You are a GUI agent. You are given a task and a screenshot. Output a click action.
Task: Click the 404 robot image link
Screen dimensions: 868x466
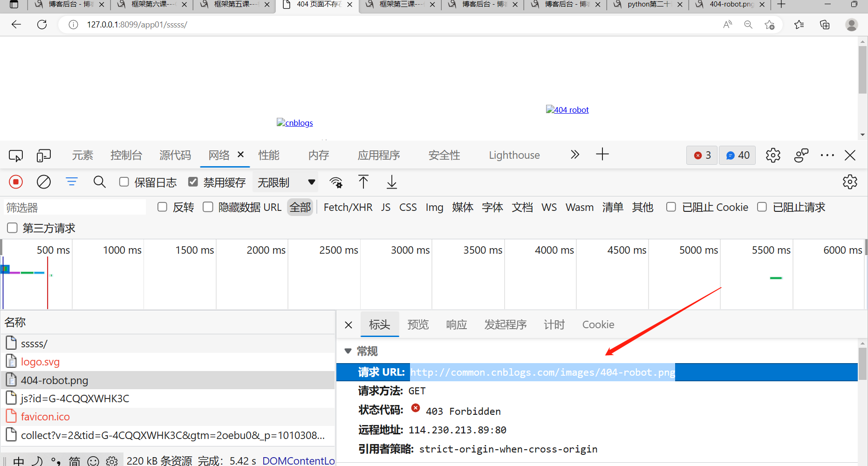(567, 110)
